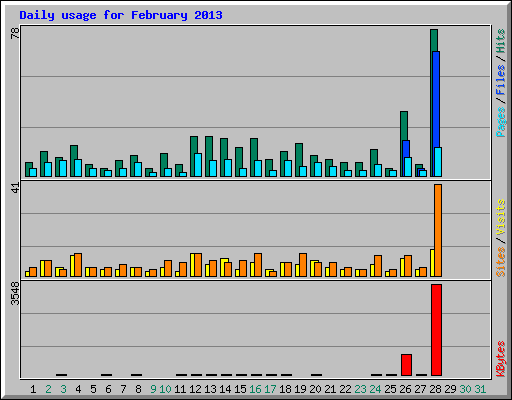
Task: Click the red KBytes bar for day 26
Action: click(406, 365)
